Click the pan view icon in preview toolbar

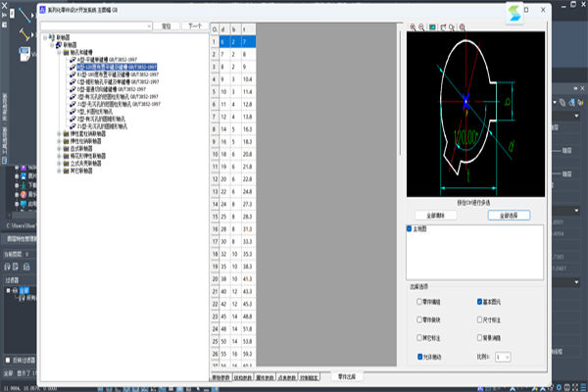444,26
